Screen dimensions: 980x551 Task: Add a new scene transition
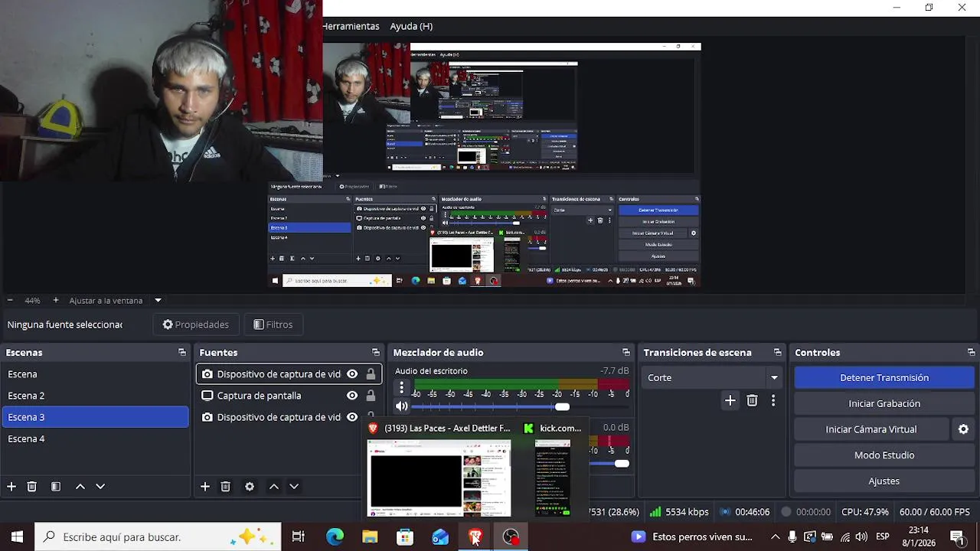[730, 400]
